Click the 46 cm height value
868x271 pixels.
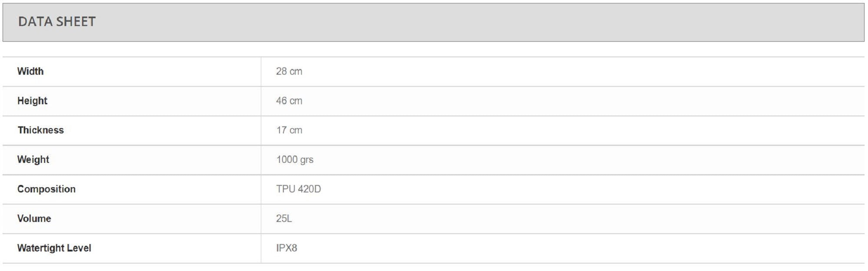(x=289, y=101)
